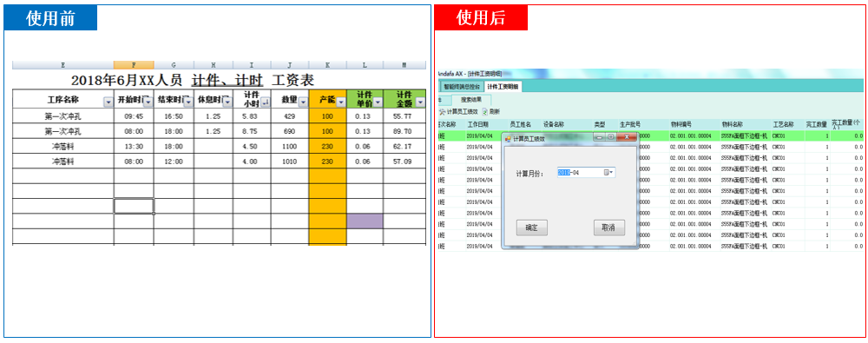Select column F header in spreadsheet

click(x=134, y=65)
